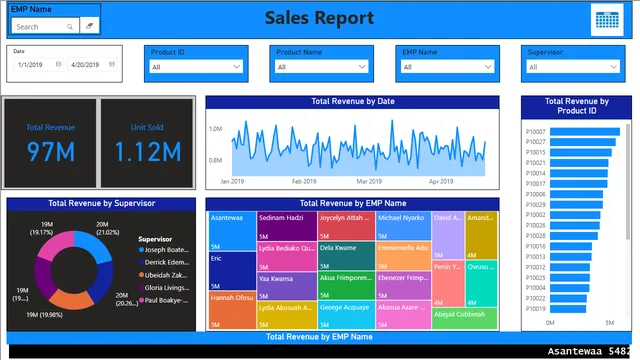Select the Asantewaa treemap tile
Viewport: 640px width, 360px height.
coord(232,231)
